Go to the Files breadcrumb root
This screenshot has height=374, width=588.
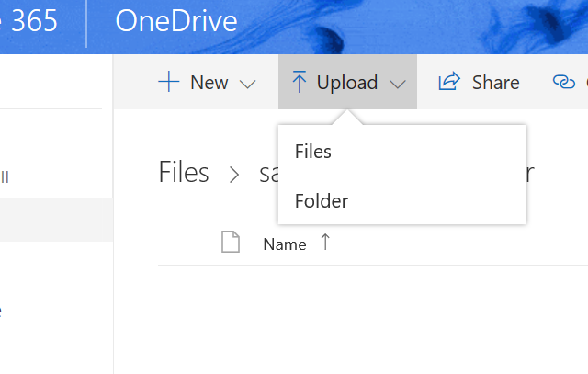point(184,172)
